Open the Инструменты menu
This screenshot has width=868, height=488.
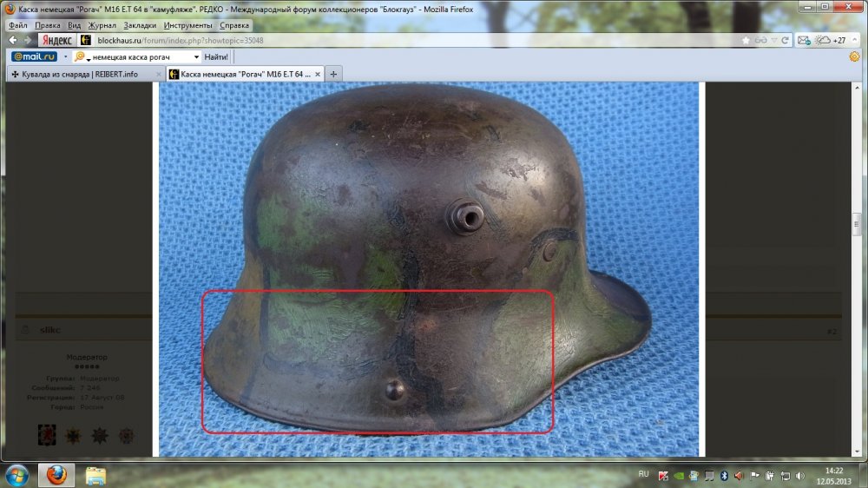[187, 25]
